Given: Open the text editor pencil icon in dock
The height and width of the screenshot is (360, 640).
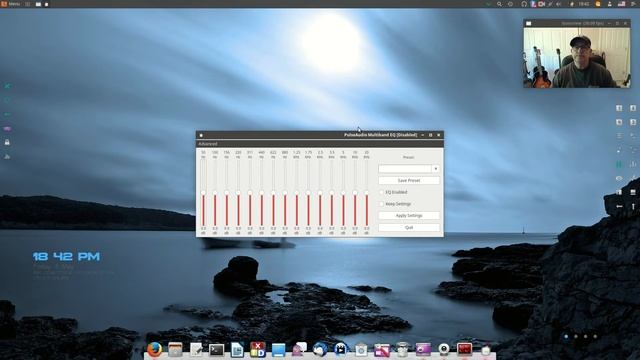Looking at the screenshot, I should pyautogui.click(x=196, y=350).
